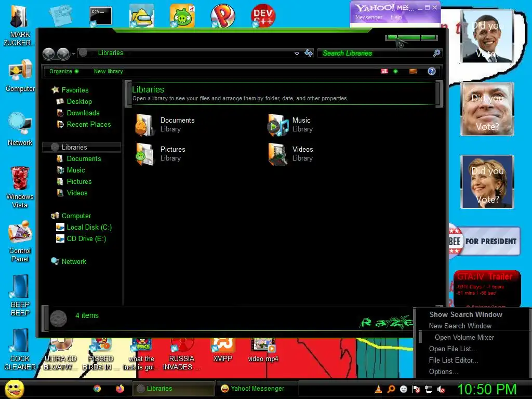Open the Network desktop icon

click(20, 129)
